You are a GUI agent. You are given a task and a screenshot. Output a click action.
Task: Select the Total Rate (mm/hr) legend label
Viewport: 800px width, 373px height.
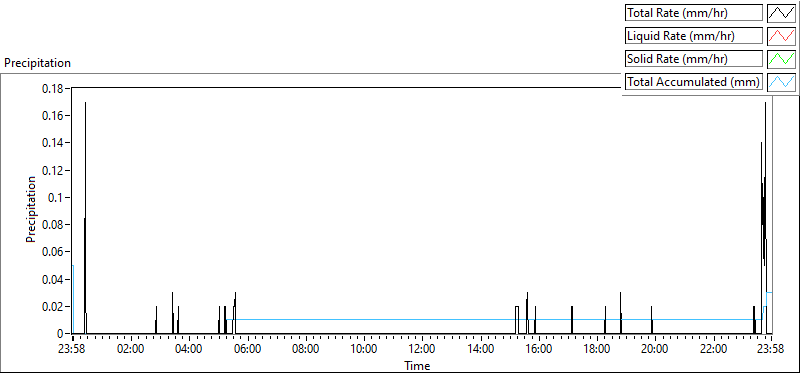[694, 13]
